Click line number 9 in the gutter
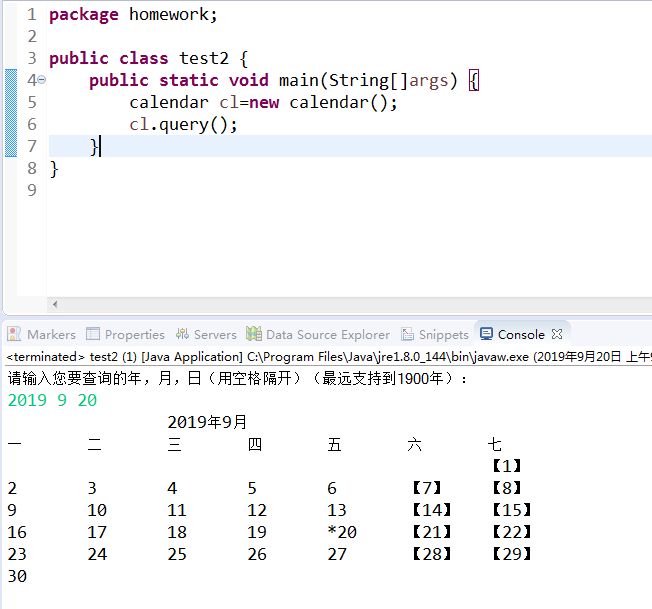The image size is (652, 609). pos(32,190)
